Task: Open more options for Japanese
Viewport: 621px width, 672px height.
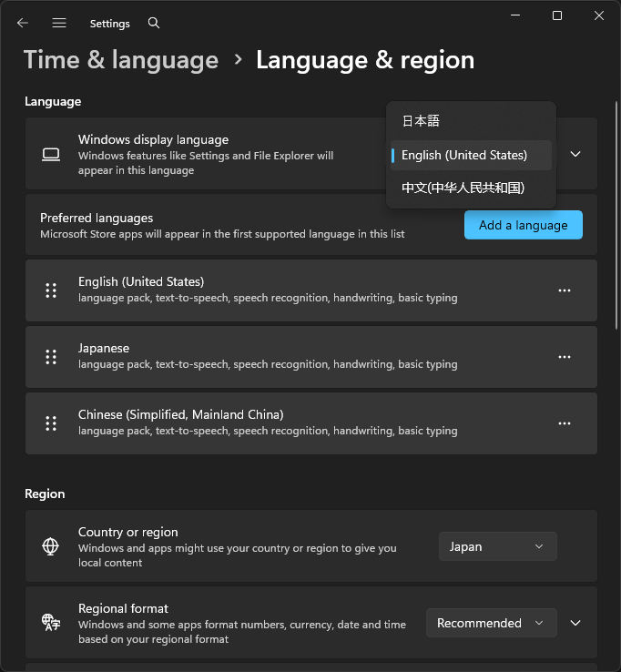Action: coord(565,357)
